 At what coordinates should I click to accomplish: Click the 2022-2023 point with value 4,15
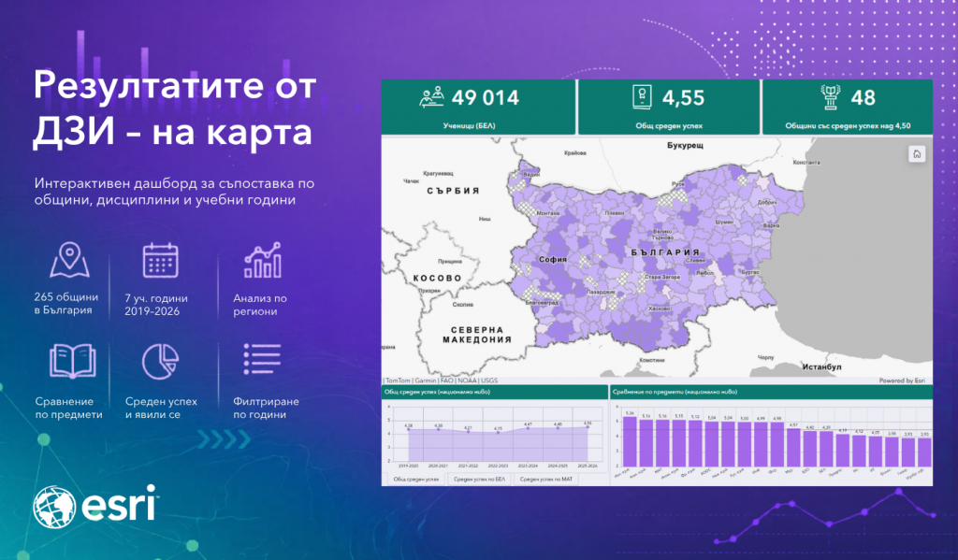pyautogui.click(x=498, y=432)
